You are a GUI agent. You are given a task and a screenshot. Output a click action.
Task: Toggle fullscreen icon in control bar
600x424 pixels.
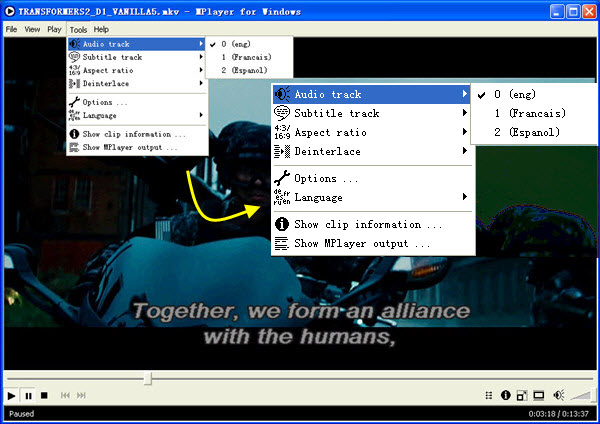pos(539,395)
